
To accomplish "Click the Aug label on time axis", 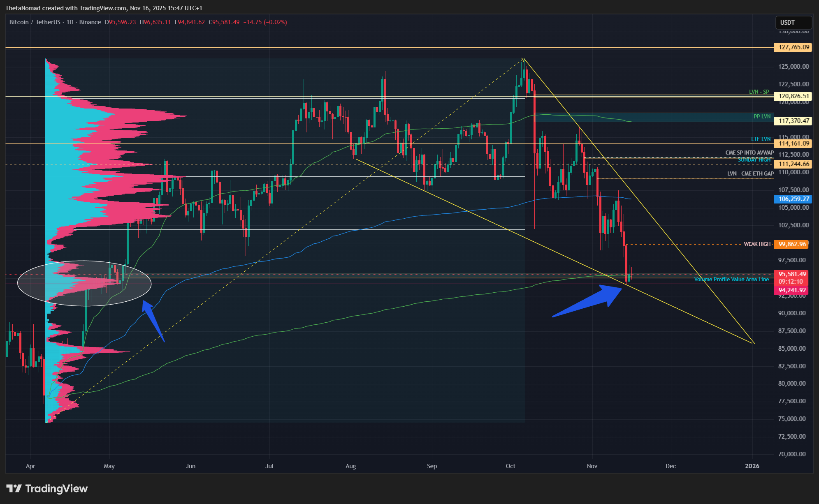I will coord(350,466).
